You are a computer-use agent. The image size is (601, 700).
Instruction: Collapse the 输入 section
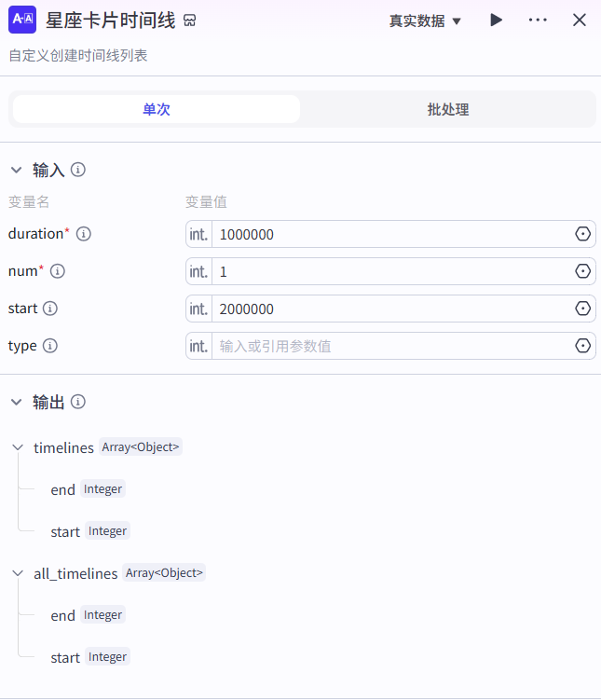(16, 170)
